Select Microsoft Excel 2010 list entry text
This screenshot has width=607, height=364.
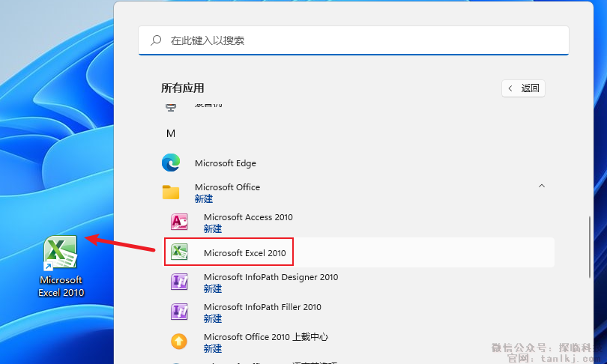point(244,253)
